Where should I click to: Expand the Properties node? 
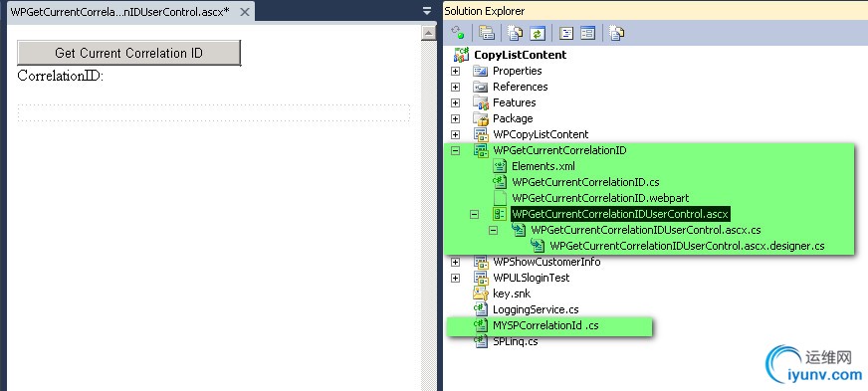pyautogui.click(x=455, y=71)
